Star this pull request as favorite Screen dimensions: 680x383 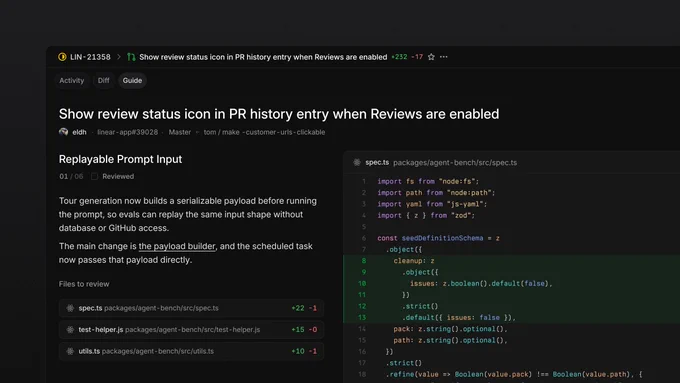point(431,57)
